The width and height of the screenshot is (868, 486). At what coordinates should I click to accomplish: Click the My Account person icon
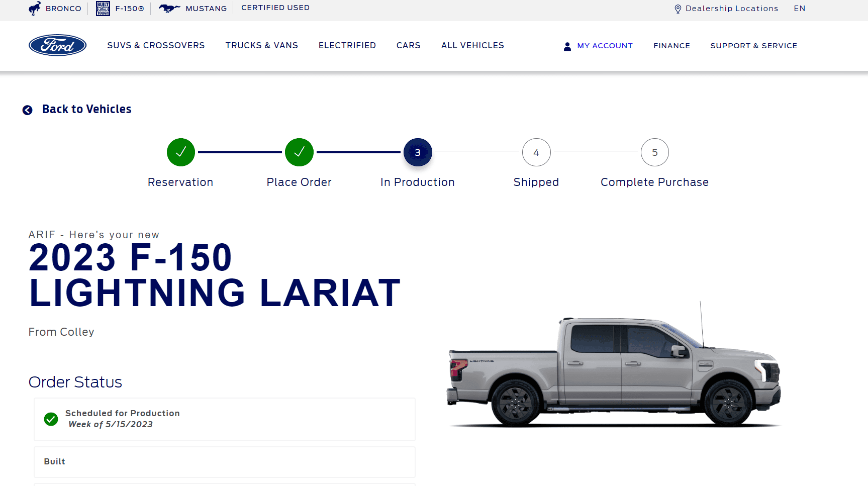pyautogui.click(x=567, y=46)
